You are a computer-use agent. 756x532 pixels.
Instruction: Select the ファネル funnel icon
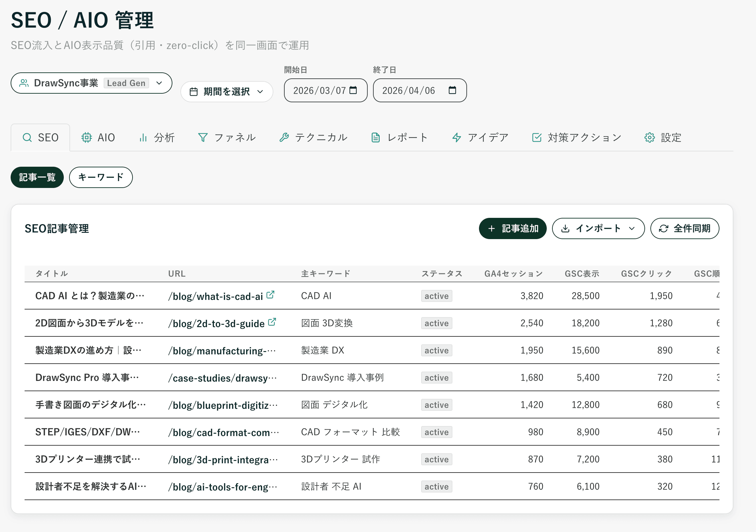203,137
